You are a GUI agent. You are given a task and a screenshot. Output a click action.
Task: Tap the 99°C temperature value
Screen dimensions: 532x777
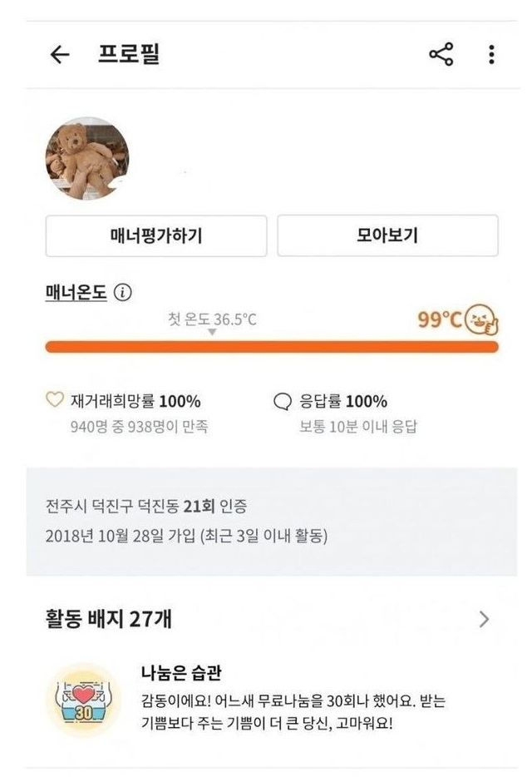[x=439, y=319]
